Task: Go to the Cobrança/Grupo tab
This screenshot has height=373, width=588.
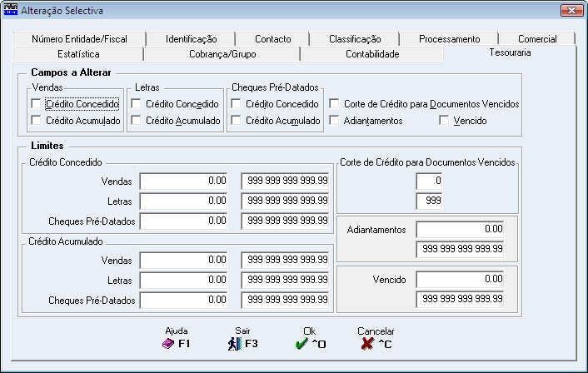Action: [x=222, y=54]
